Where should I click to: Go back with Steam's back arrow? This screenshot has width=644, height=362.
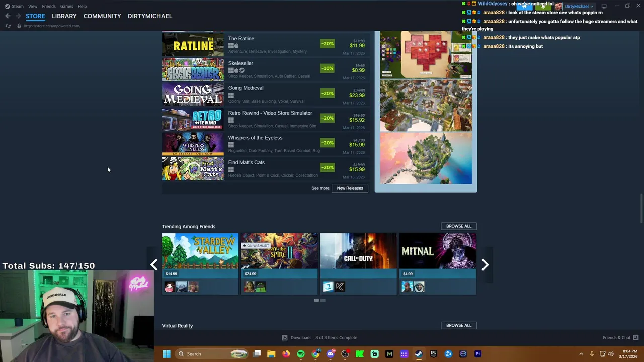tap(8, 16)
